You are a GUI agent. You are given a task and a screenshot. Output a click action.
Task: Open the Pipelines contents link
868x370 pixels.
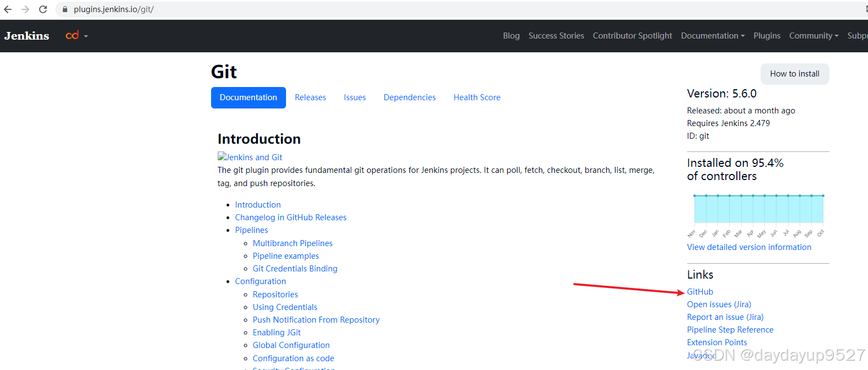tap(251, 230)
